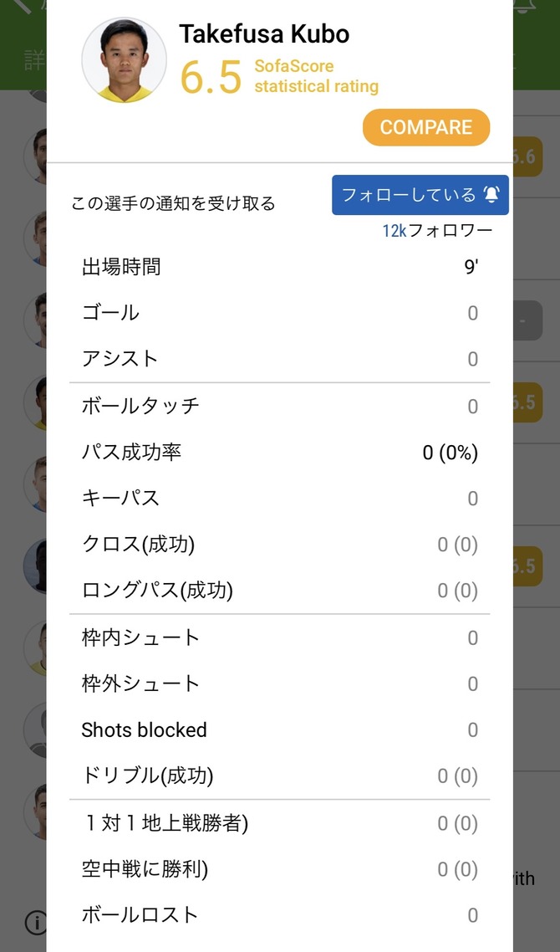Tap the bell icon in follow button
Screen dimensions: 560x952
click(491, 194)
